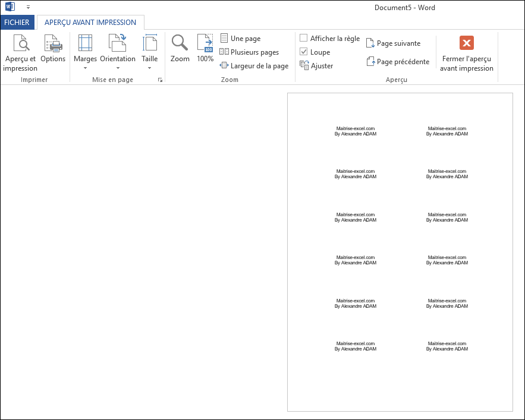The height and width of the screenshot is (420, 525).
Task: Click the Ajuster label
Action: tap(322, 66)
